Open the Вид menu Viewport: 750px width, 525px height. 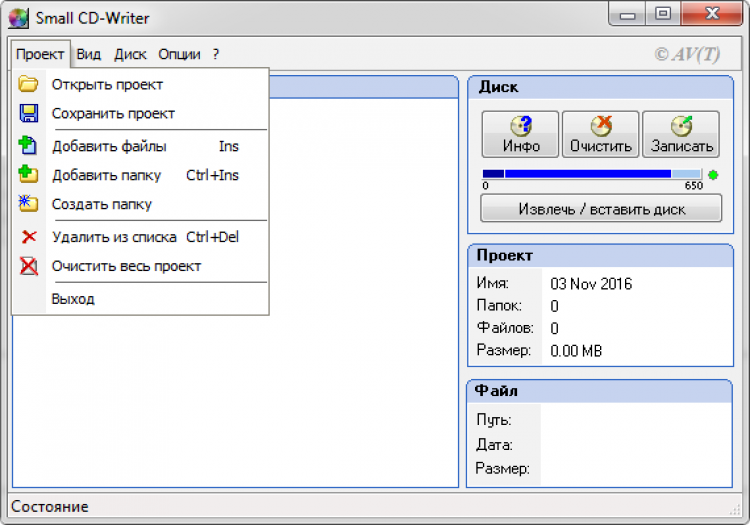(88, 54)
